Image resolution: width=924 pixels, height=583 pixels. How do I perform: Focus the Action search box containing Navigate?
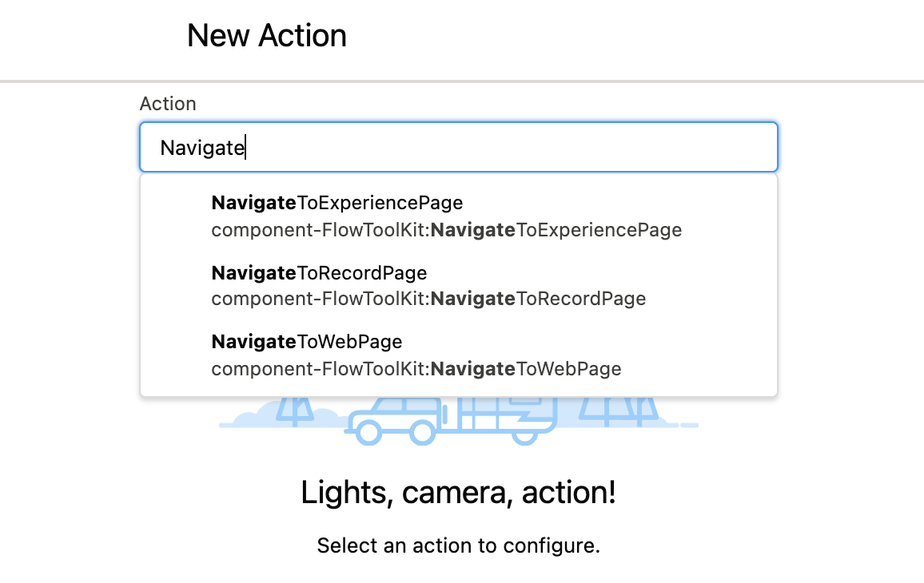[x=458, y=147]
